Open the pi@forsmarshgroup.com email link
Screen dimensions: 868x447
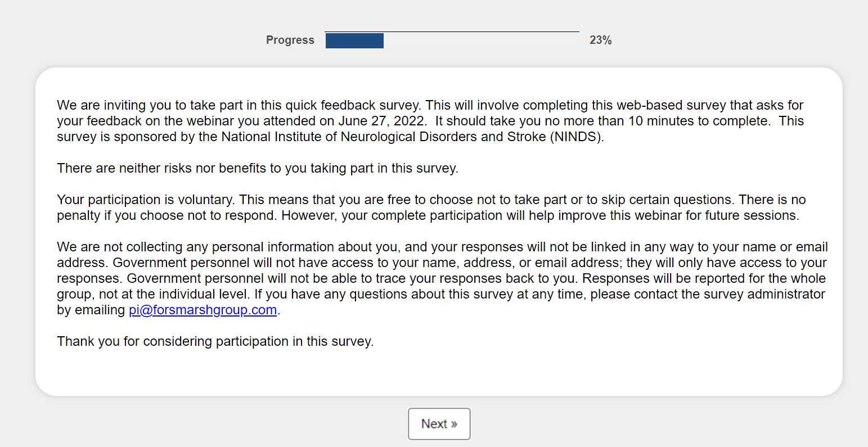pos(203,310)
